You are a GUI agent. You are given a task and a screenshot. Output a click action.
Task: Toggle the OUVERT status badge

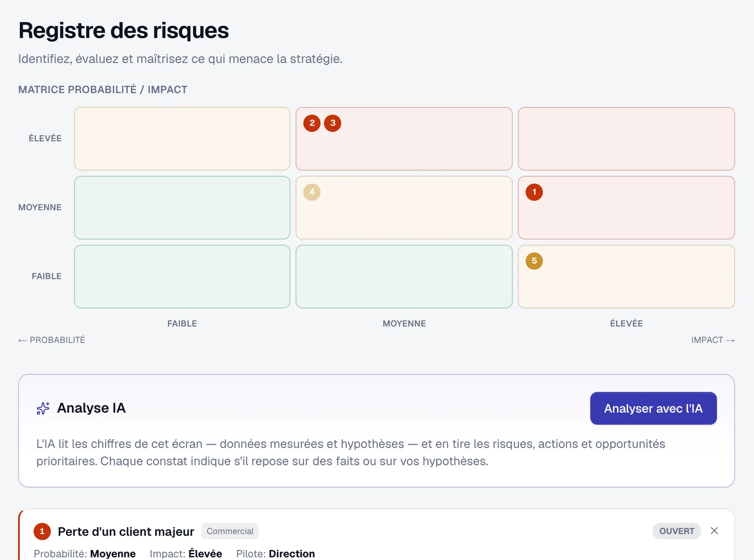[677, 531]
